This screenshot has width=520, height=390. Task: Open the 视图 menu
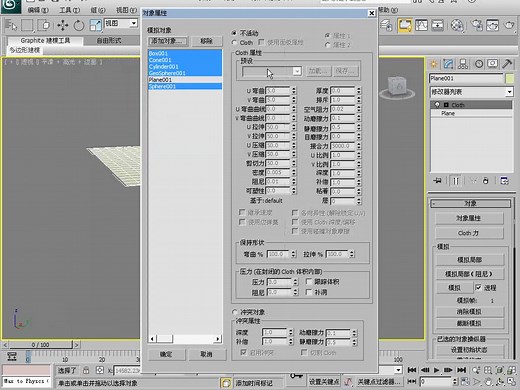pyautogui.click(x=126, y=10)
